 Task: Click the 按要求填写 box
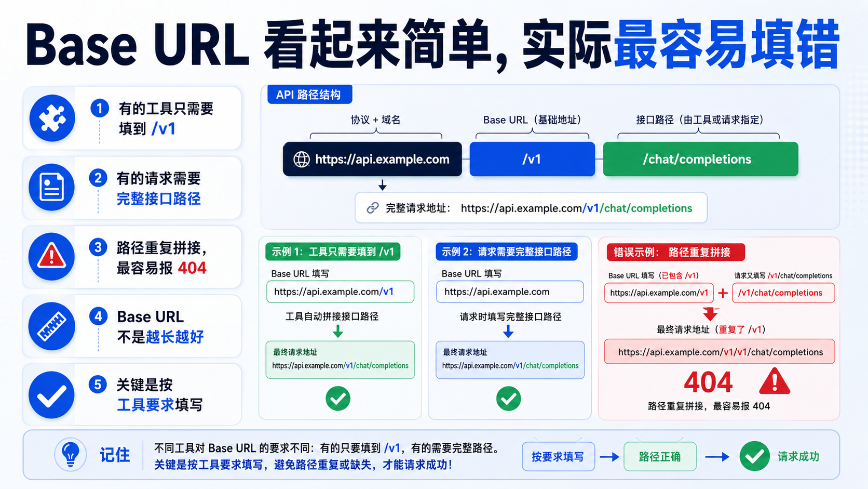(x=558, y=456)
